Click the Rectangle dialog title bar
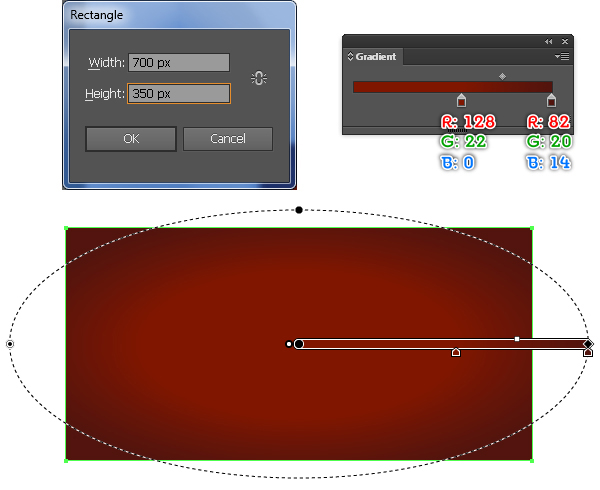Viewport: 600px width, 490px height. 179,15
